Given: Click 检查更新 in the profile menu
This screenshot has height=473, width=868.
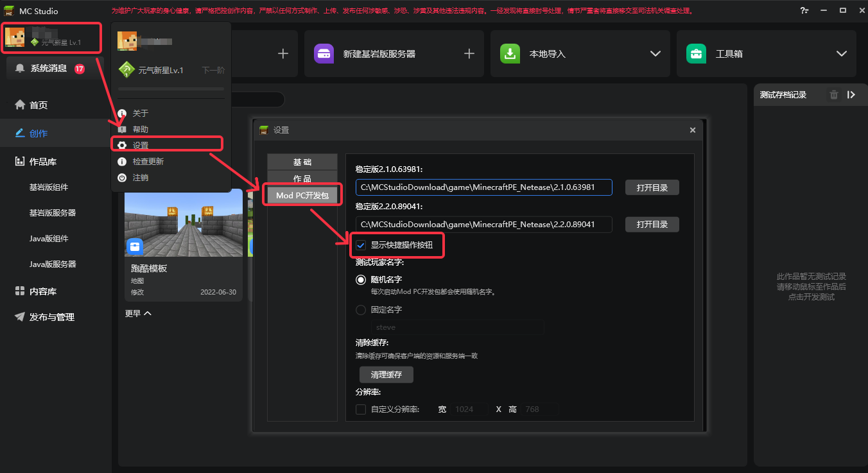Looking at the screenshot, I should [x=148, y=162].
